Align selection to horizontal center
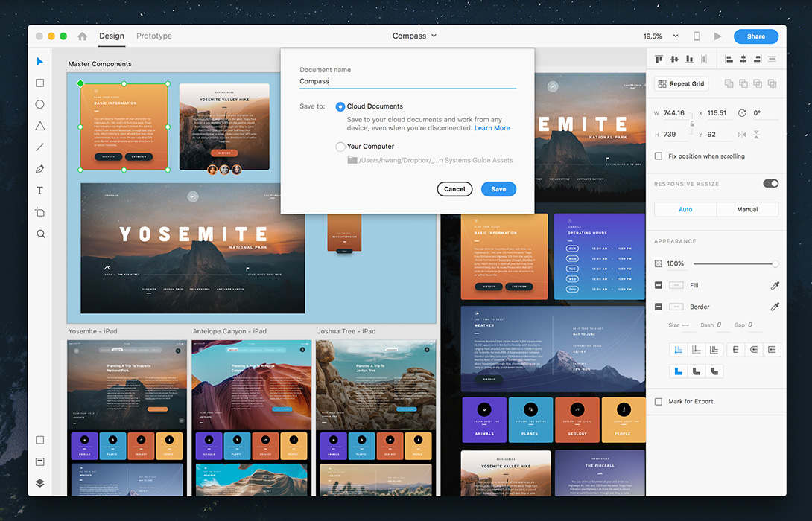Image resolution: width=812 pixels, height=521 pixels. click(x=743, y=59)
